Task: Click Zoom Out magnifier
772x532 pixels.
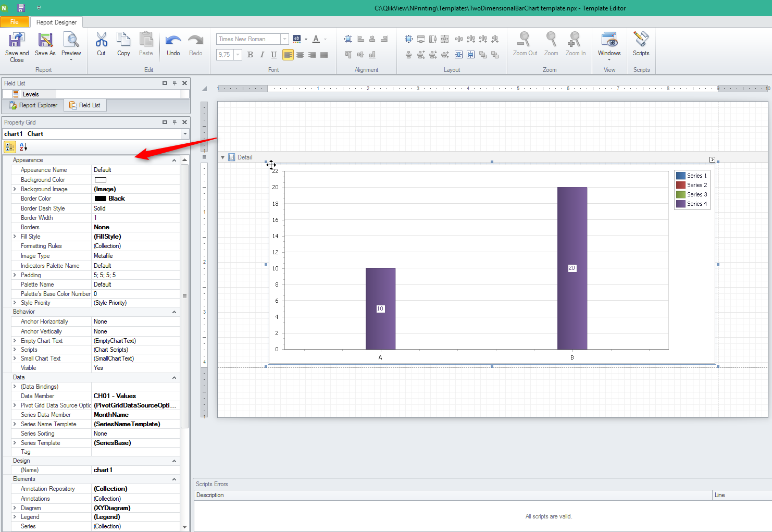Action: 525,40
